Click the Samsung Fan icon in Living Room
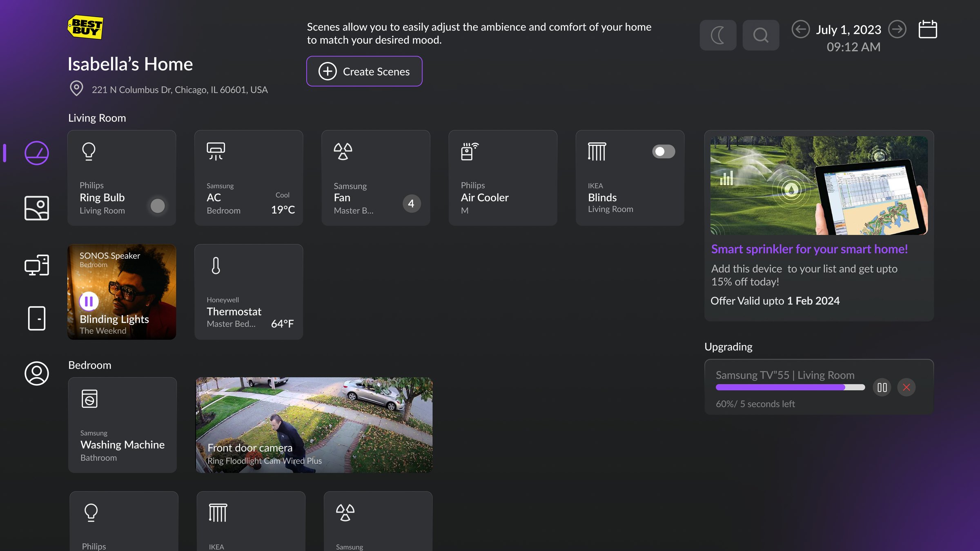 343,151
